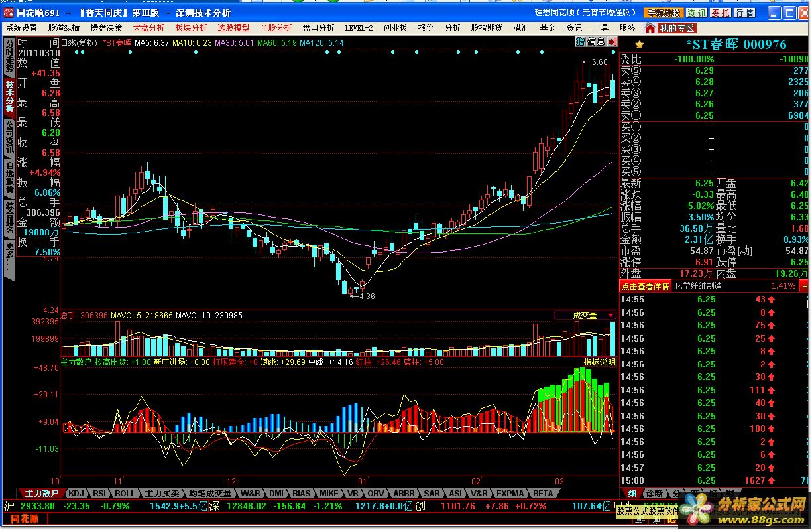Open 股指期货 menu
This screenshot has height=530, width=812.
tap(487, 28)
